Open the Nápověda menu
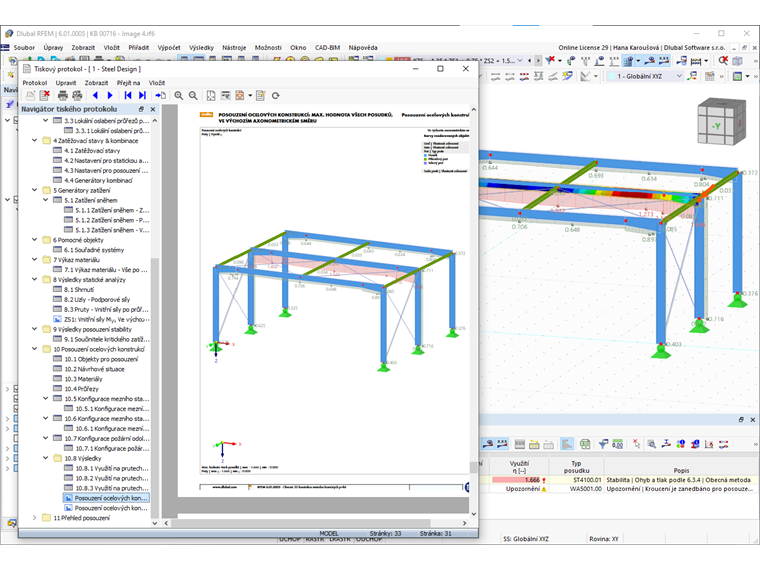This screenshot has width=760, height=570. 363,48
